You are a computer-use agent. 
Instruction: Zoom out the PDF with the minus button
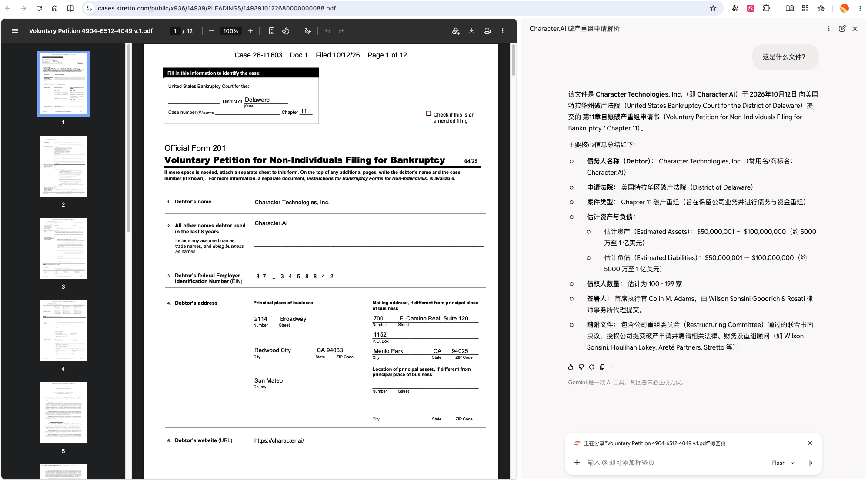point(211,31)
